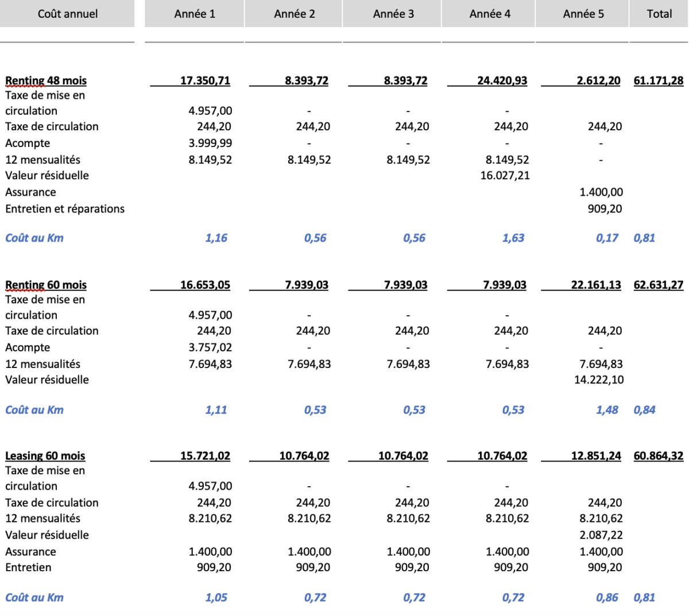
Task: Click the 61.171,28 total for Renting 48 mois
Action: click(x=659, y=80)
